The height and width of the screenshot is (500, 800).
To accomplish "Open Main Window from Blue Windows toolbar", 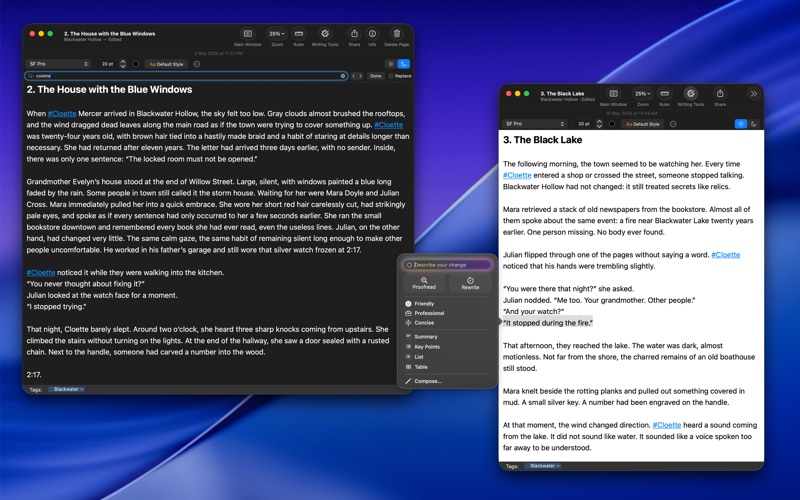I will click(x=247, y=34).
